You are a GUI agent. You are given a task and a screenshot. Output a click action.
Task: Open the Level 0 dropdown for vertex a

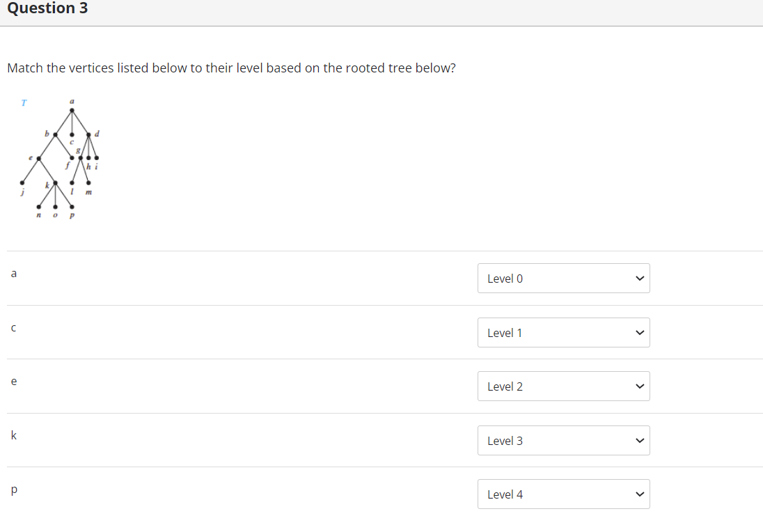coord(563,279)
